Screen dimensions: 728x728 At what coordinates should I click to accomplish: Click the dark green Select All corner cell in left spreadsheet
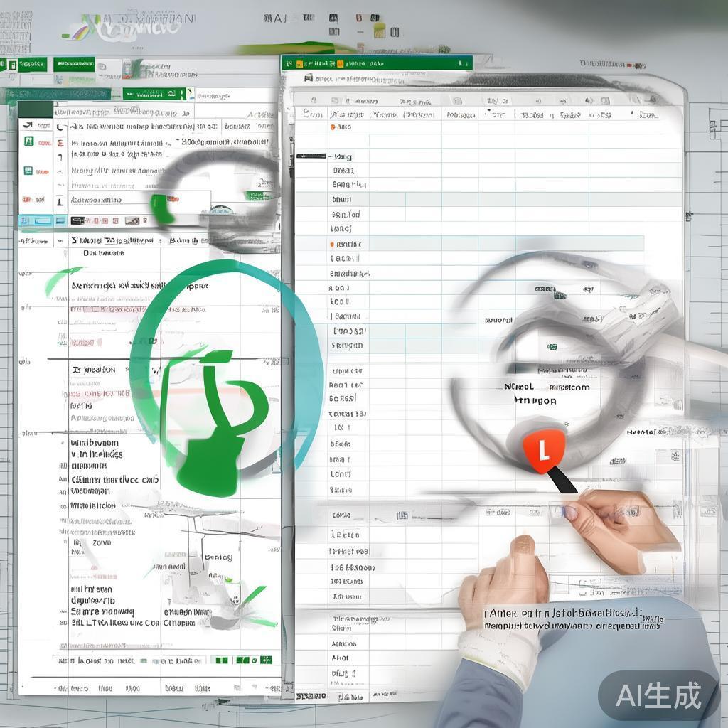[x=36, y=109]
